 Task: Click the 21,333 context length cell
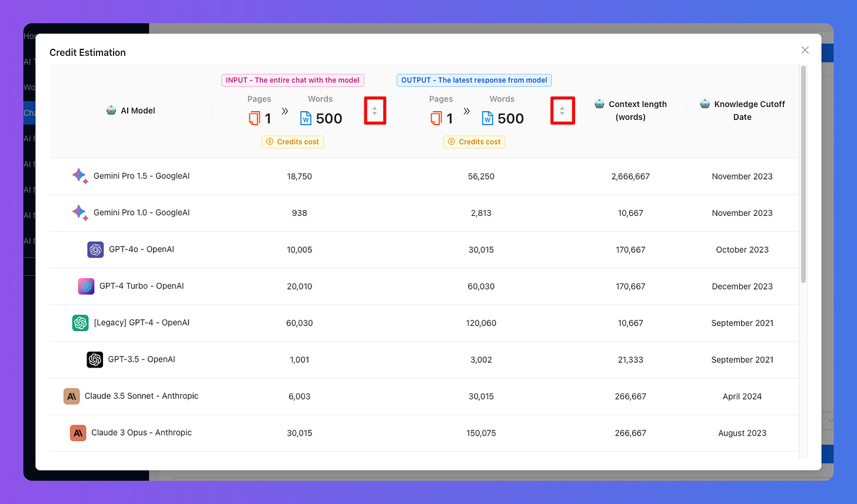(x=630, y=360)
